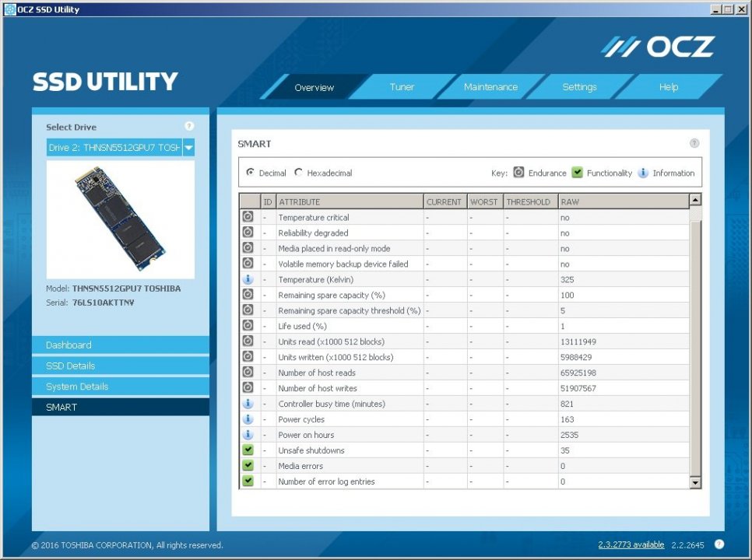Click the info icon for Power on hours
752x560 pixels.
(248, 434)
